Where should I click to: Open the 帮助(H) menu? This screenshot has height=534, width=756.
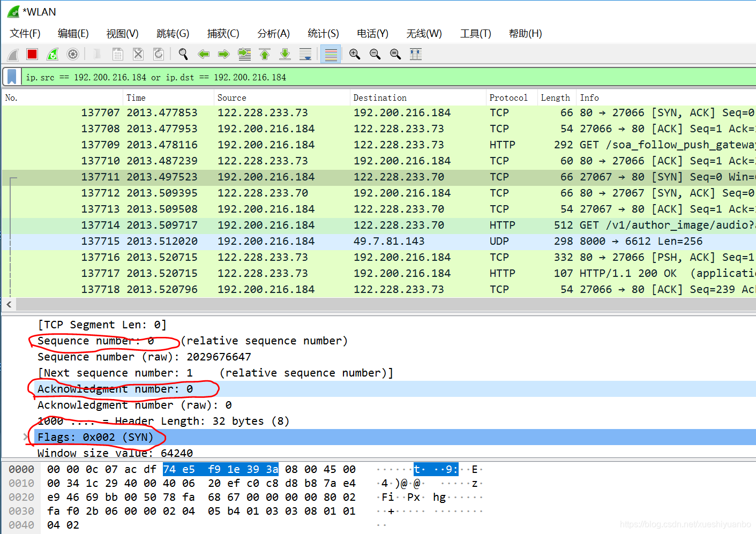(x=526, y=34)
